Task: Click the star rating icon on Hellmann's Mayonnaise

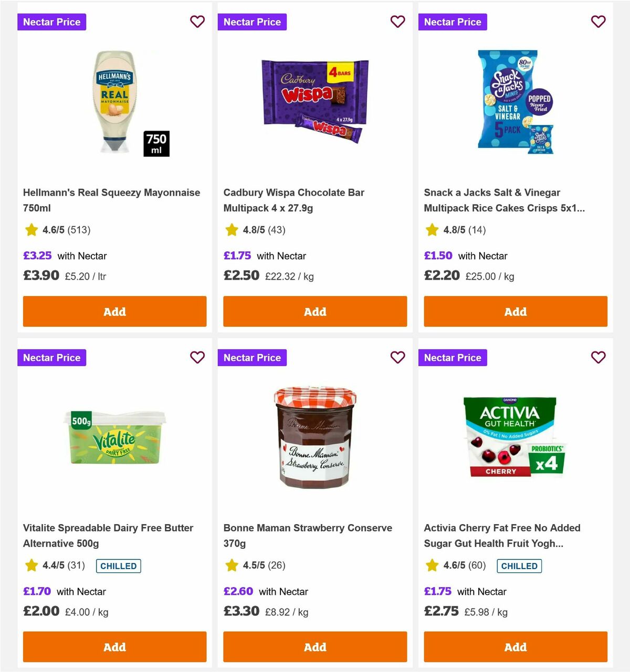Action: click(x=30, y=230)
